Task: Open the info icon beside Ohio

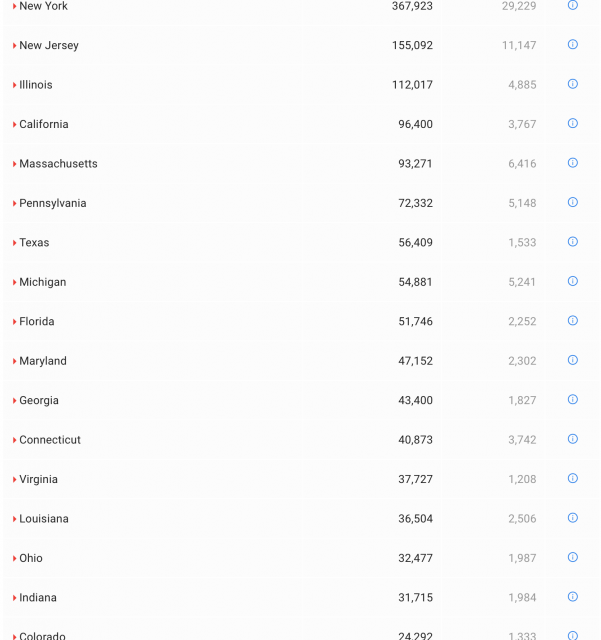Action: [x=573, y=558]
